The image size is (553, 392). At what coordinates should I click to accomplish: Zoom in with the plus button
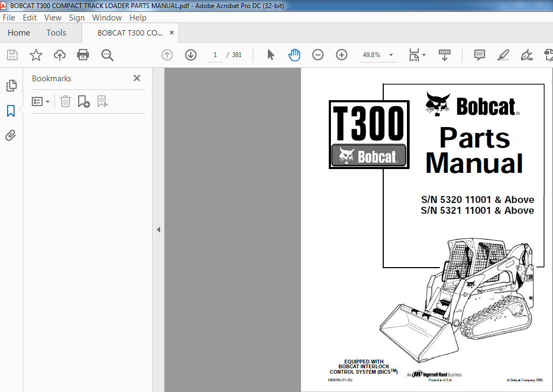pyautogui.click(x=341, y=55)
